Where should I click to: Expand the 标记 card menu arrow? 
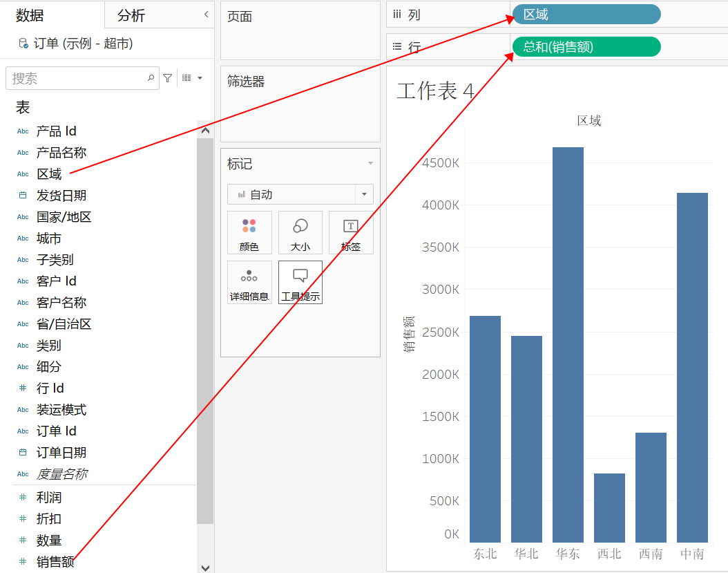click(370, 163)
